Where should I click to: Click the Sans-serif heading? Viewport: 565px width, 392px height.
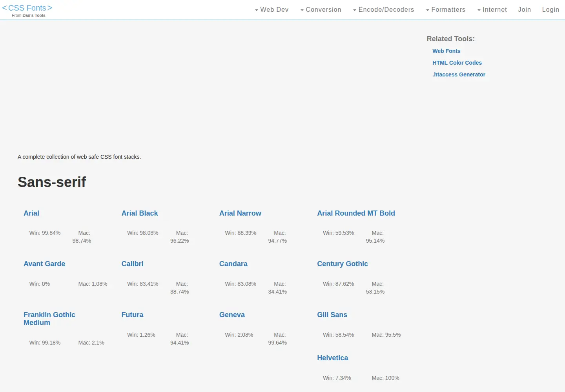tap(52, 182)
